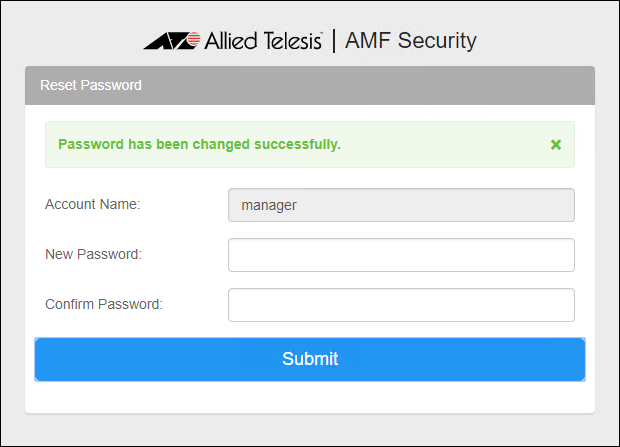Click the "New Password:" label
Image resolution: width=620 pixels, height=447 pixels.
click(x=94, y=254)
